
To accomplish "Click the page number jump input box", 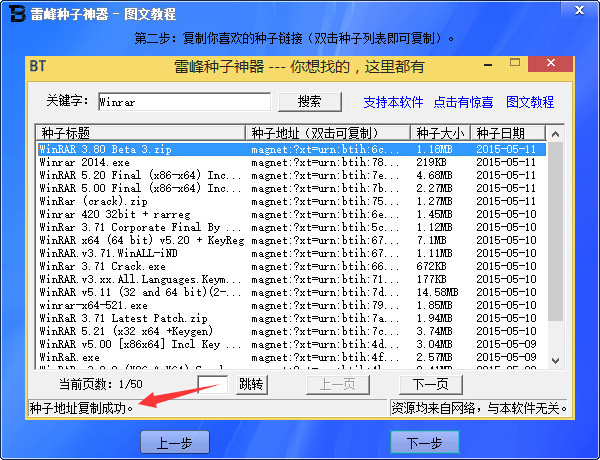I will (212, 384).
